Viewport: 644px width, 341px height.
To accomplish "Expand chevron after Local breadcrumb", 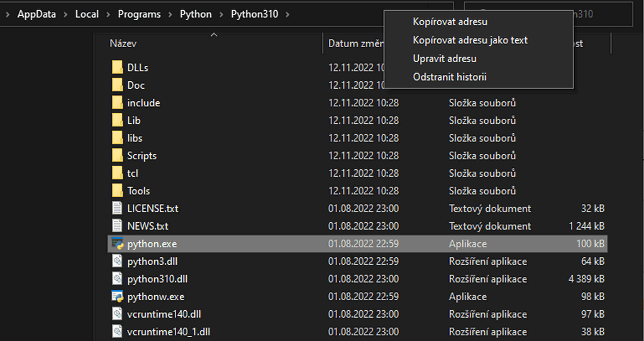I will coord(108,14).
